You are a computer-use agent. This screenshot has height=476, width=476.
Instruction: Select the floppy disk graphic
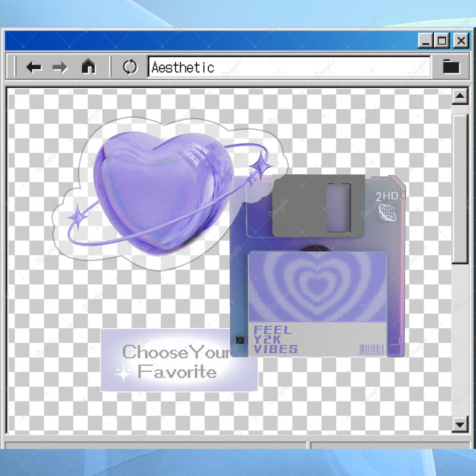pyautogui.click(x=317, y=266)
